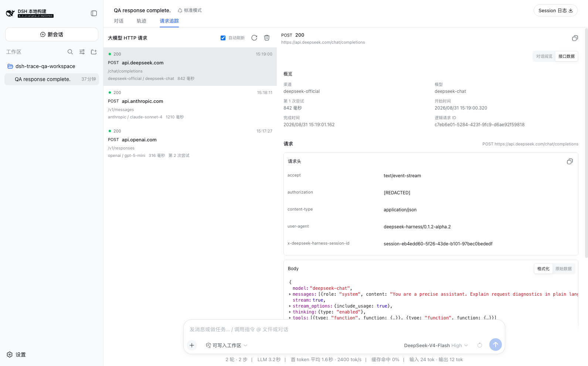Expand the tools array in Body
Image resolution: width=588 pixels, height=366 pixels.
(x=290, y=318)
